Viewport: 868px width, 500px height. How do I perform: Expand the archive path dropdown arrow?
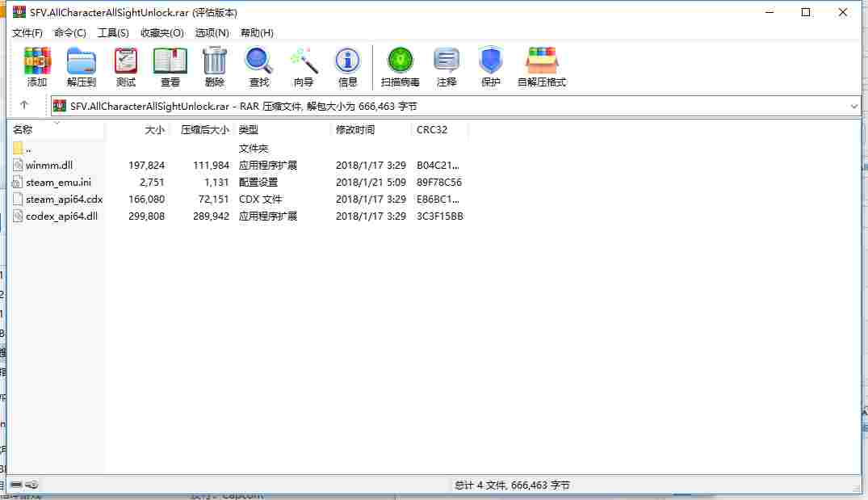tap(853, 106)
